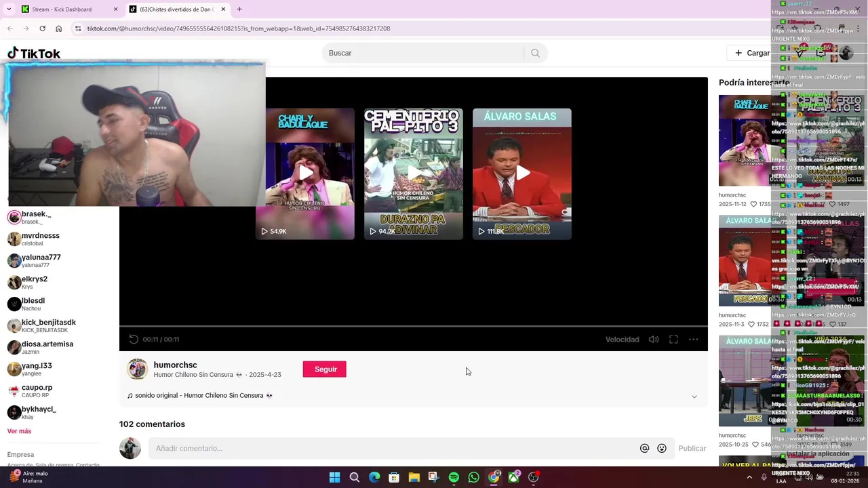Click the replay video icon
The width and height of the screenshot is (868, 488).
tap(134, 339)
